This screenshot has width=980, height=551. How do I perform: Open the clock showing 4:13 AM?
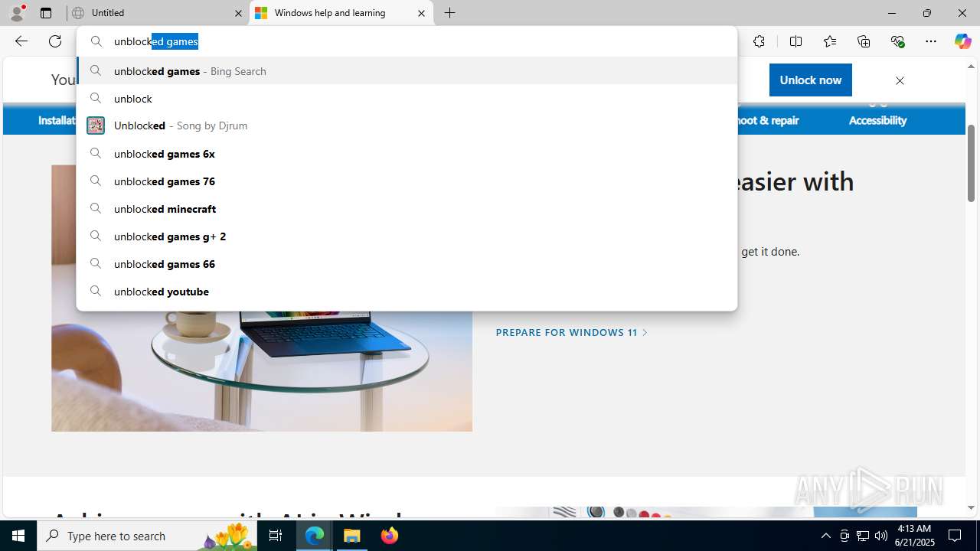tap(914, 536)
